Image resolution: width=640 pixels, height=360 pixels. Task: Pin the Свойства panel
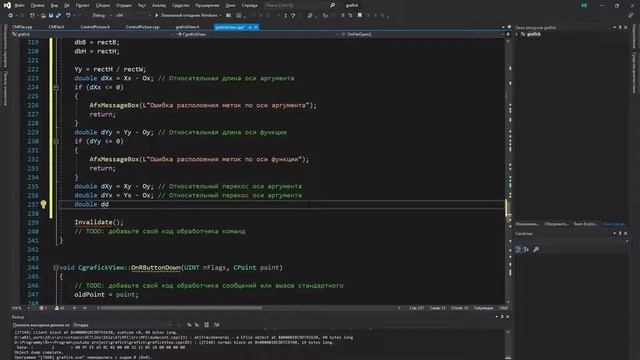click(x=620, y=234)
